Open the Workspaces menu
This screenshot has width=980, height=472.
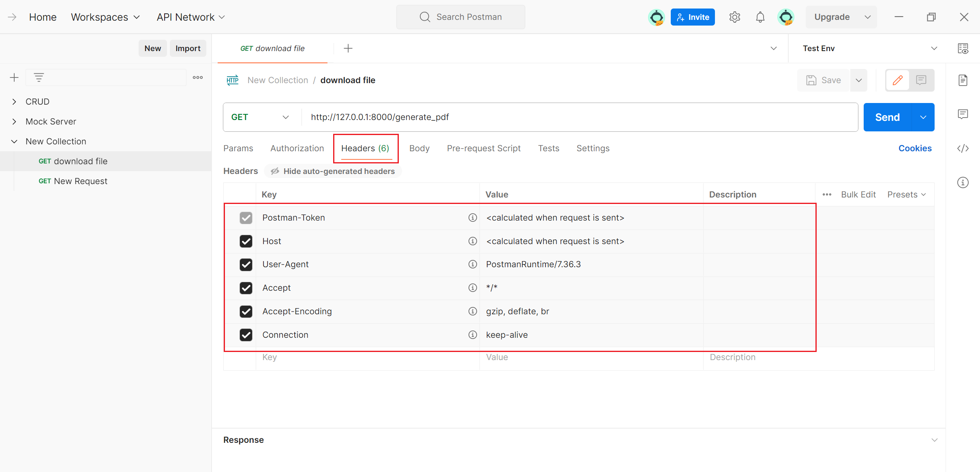[105, 17]
